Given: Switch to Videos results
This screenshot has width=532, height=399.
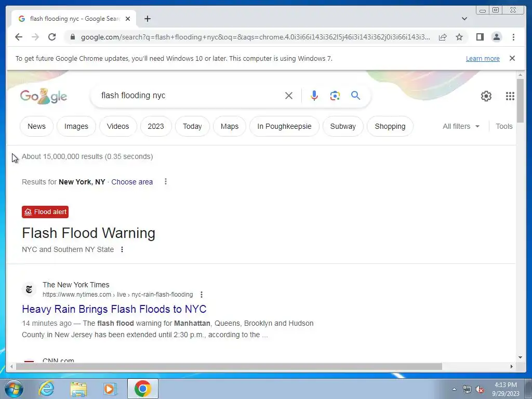Looking at the screenshot, I should (x=118, y=126).
